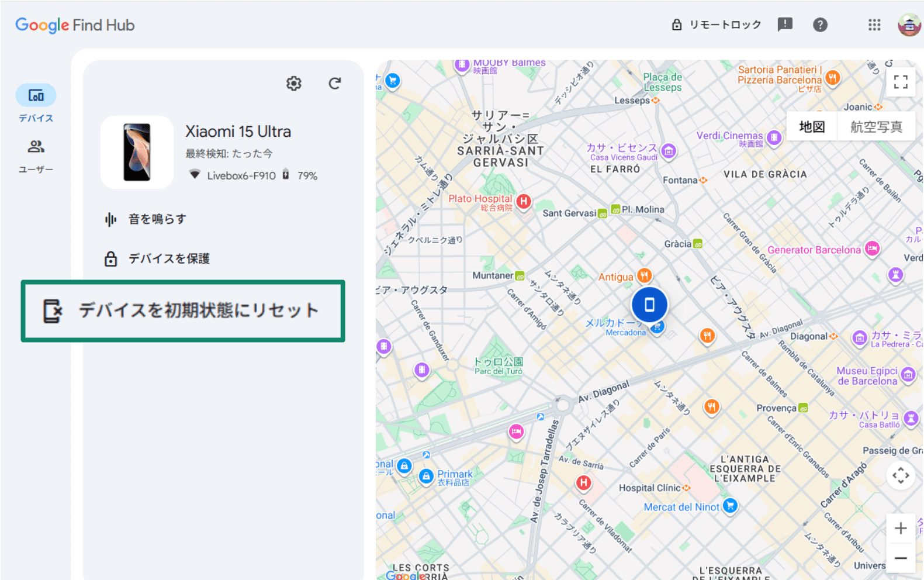This screenshot has width=924, height=580.
Task: Click Plato Hospital marker icon
Action: [x=524, y=202]
